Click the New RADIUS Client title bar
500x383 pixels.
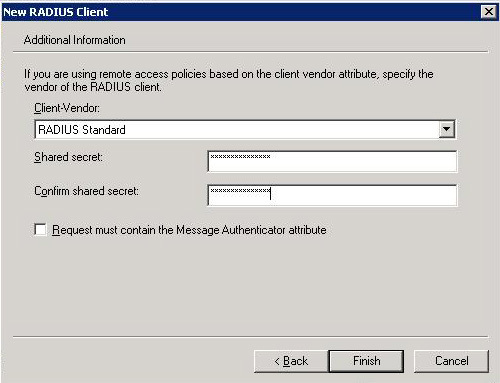[240, 12]
